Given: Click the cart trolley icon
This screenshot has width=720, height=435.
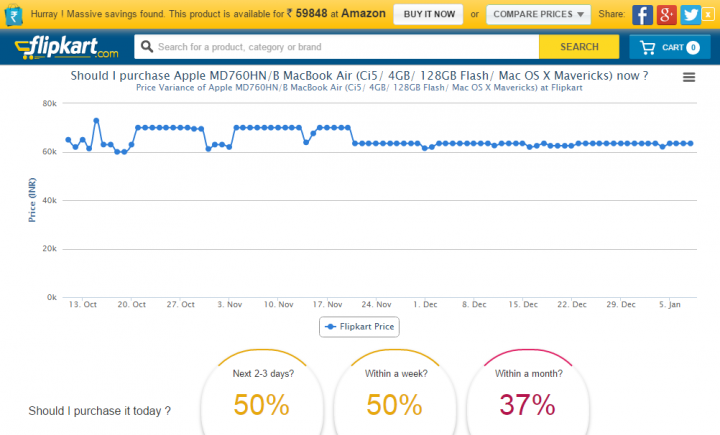Looking at the screenshot, I should [647, 47].
